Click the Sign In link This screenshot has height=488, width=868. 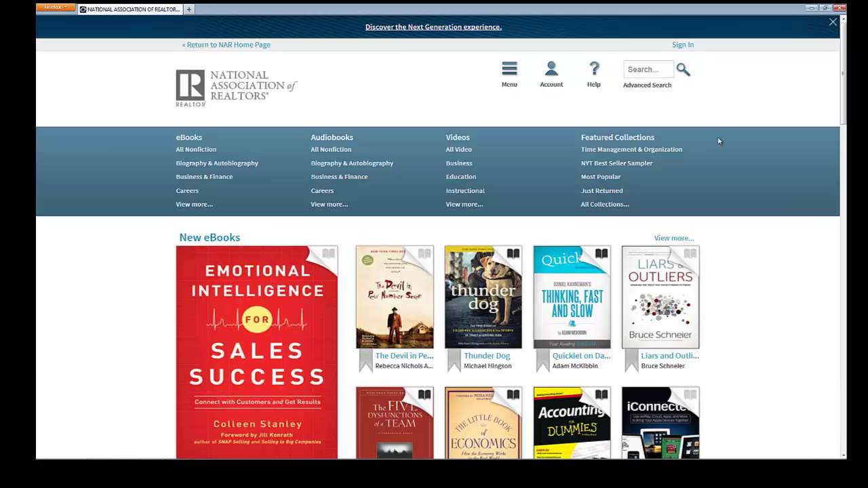coord(683,45)
